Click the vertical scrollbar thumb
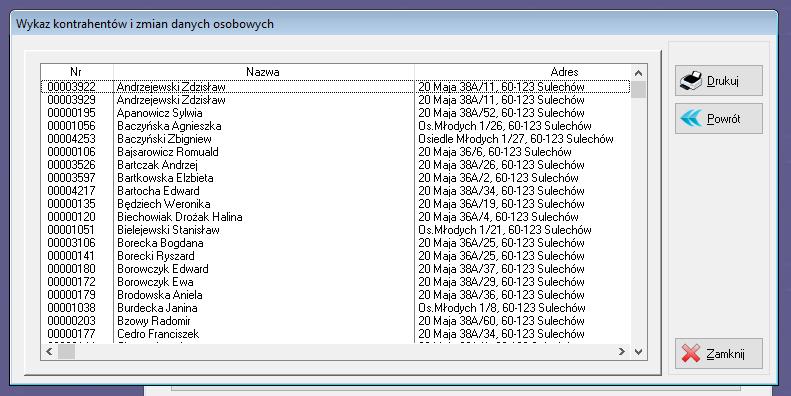This screenshot has width=791, height=396. [x=638, y=89]
